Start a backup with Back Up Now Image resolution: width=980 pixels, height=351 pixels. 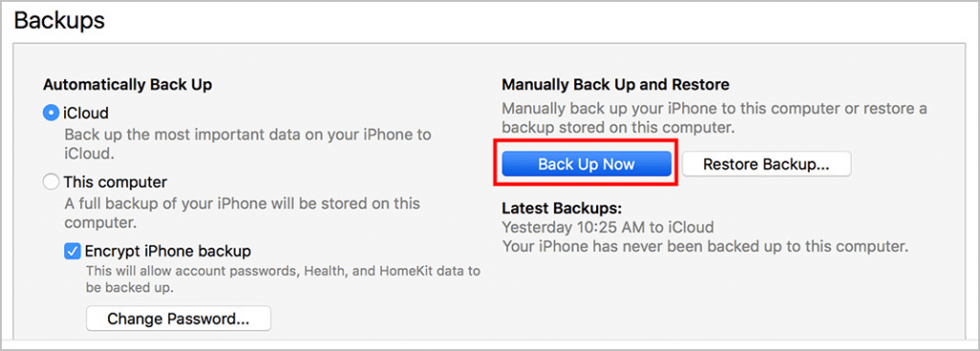click(x=587, y=165)
